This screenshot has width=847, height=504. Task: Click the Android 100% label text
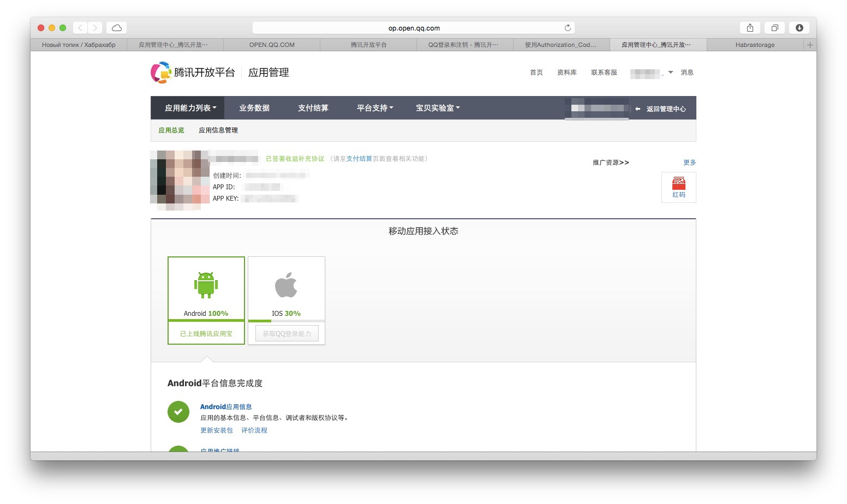[206, 314]
